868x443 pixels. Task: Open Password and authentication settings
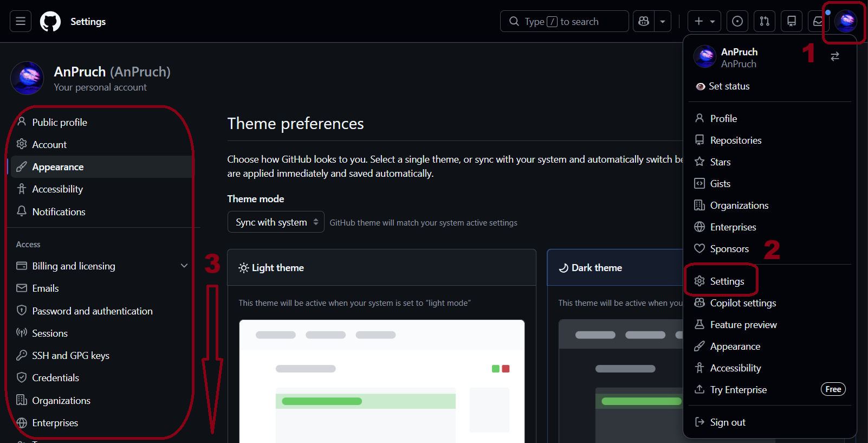point(101,311)
